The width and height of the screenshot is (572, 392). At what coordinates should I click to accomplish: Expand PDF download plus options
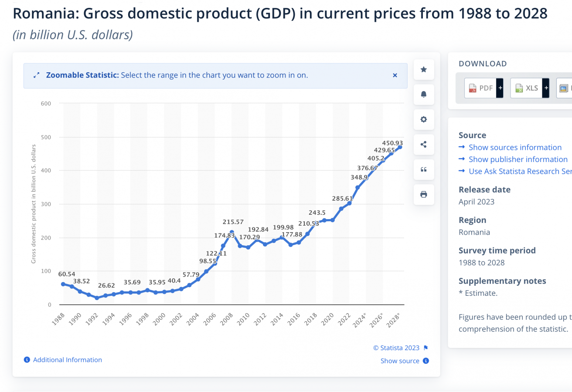tap(500, 88)
